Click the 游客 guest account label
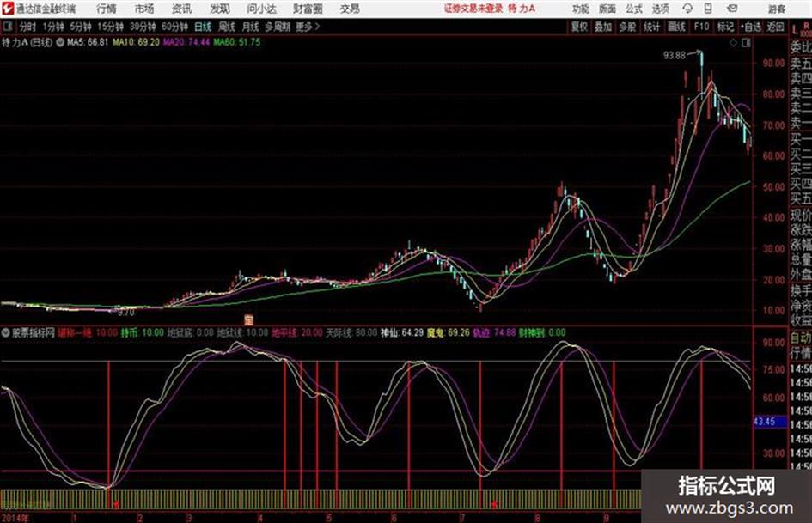The image size is (812, 523). 777,9
